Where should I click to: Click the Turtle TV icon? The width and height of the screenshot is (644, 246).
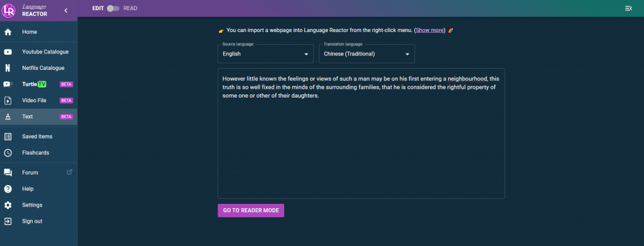click(x=8, y=84)
